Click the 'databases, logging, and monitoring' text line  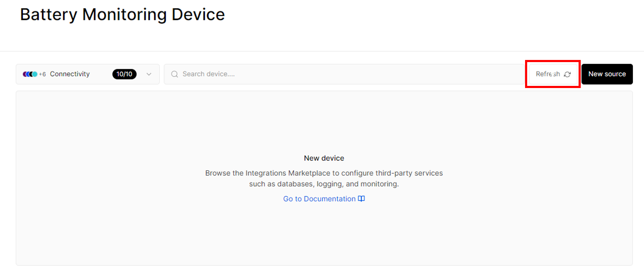click(x=324, y=184)
